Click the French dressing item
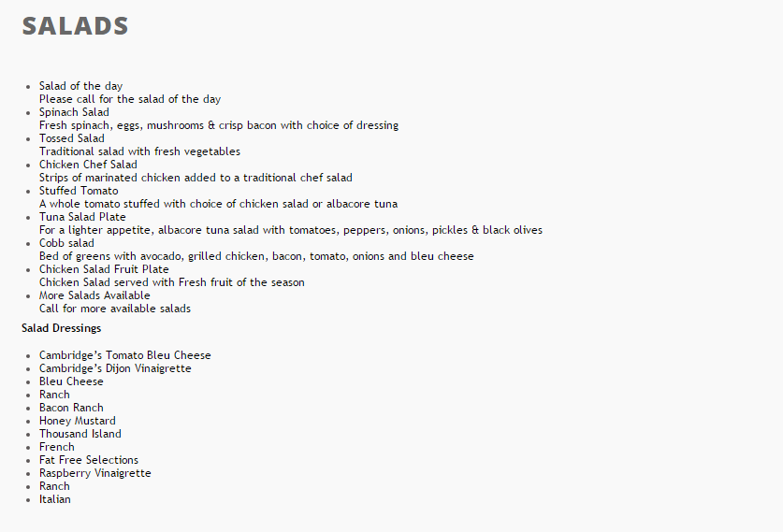The image size is (783, 532). 57,447
